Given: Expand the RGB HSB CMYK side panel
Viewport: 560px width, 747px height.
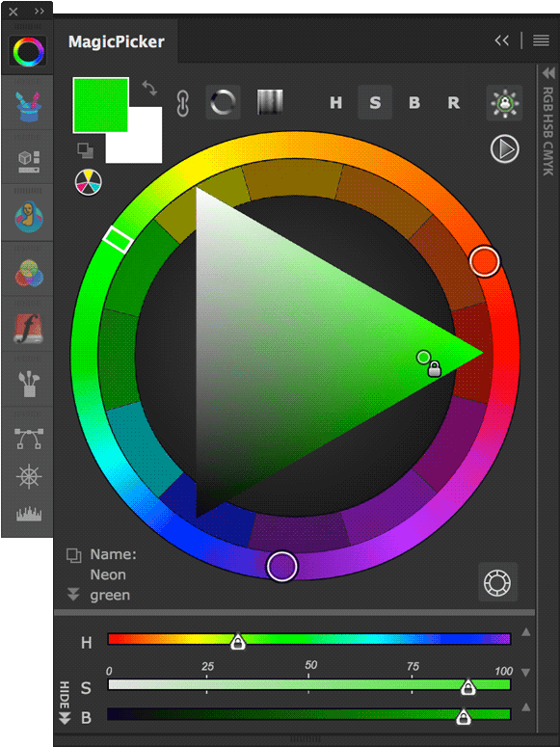Looking at the screenshot, I should pyautogui.click(x=548, y=73).
